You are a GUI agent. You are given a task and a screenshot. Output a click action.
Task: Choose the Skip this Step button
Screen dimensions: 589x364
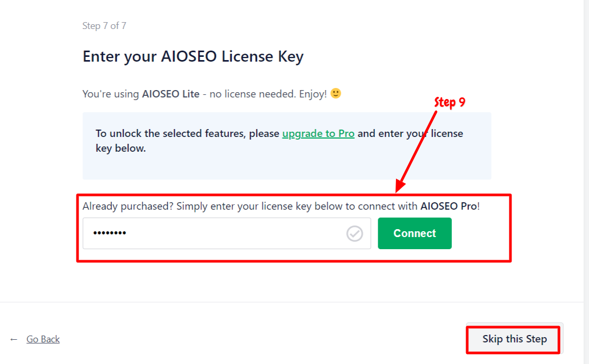tap(514, 339)
